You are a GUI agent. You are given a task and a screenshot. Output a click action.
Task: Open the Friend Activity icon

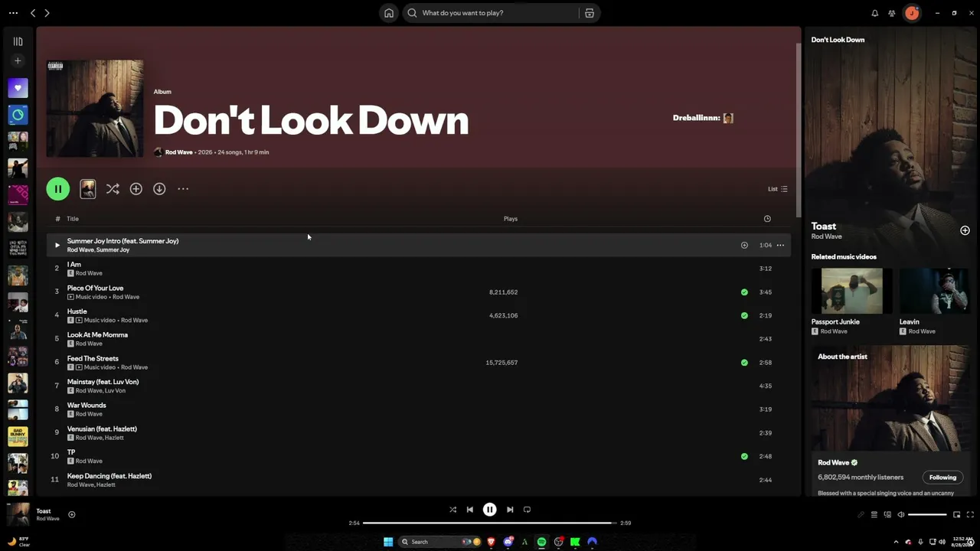coord(892,13)
